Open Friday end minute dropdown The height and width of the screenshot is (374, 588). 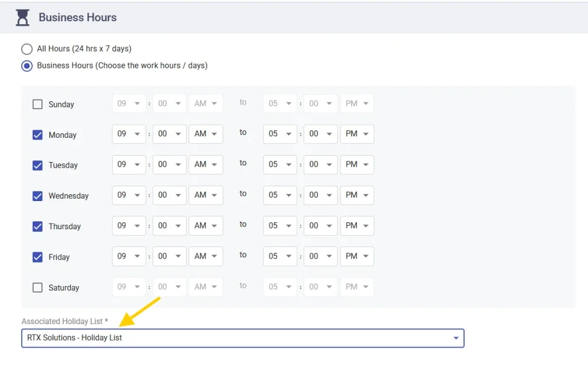pyautogui.click(x=320, y=256)
